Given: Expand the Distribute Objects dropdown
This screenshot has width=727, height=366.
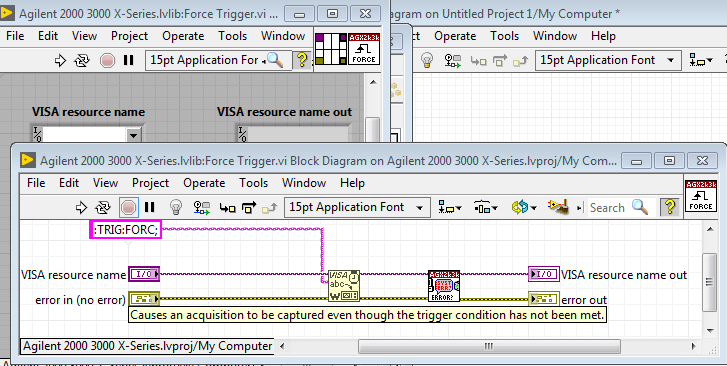Looking at the screenshot, I should click(485, 207).
